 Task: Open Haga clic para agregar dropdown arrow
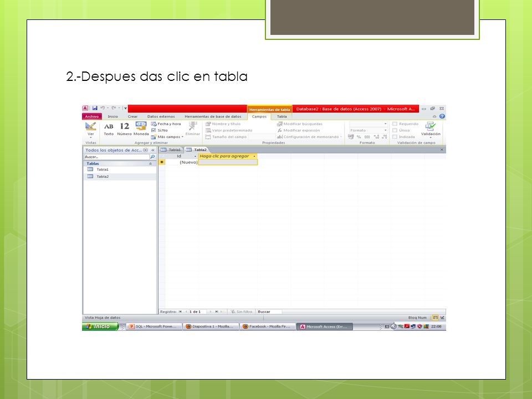254,156
